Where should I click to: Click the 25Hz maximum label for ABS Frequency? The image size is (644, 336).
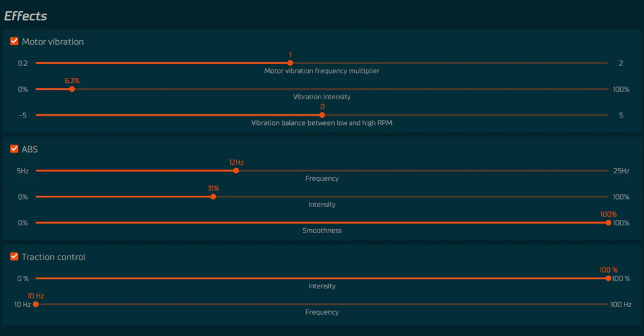621,171
